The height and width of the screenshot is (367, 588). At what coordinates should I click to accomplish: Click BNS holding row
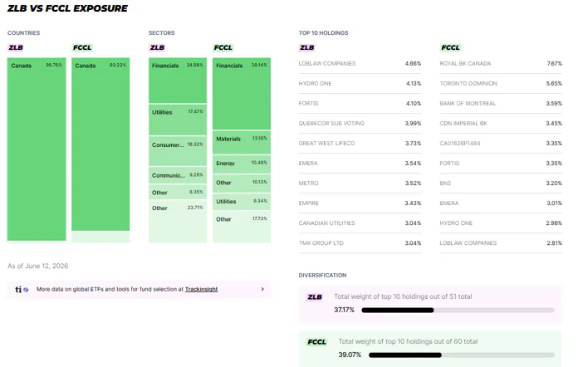pyautogui.click(x=501, y=183)
